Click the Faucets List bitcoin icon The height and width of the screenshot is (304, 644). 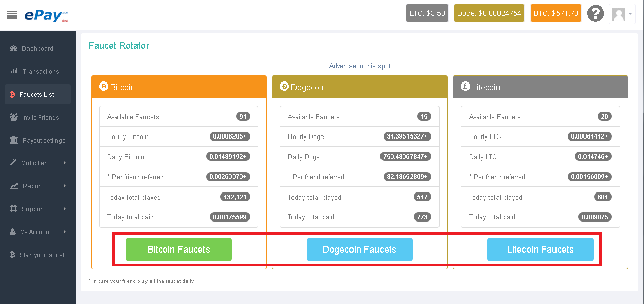[x=12, y=94]
